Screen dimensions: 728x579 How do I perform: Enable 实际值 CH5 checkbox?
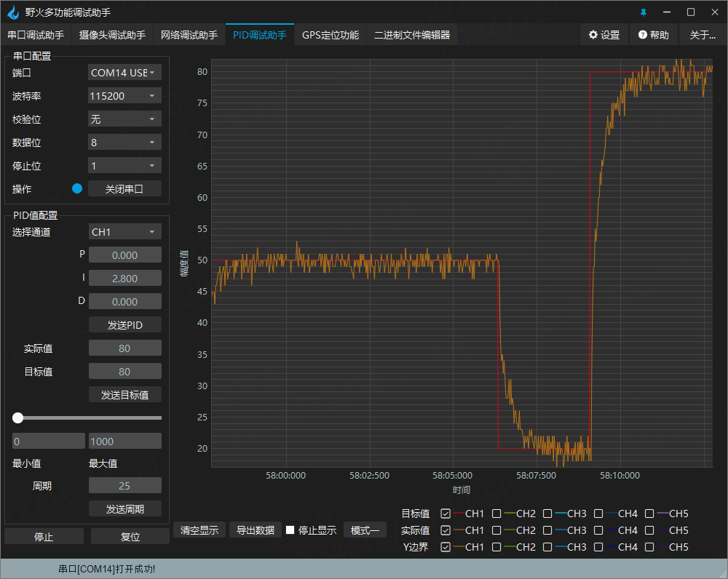649,530
